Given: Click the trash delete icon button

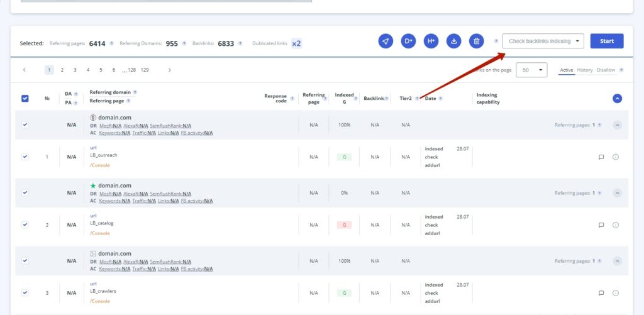Looking at the screenshot, I should [477, 41].
